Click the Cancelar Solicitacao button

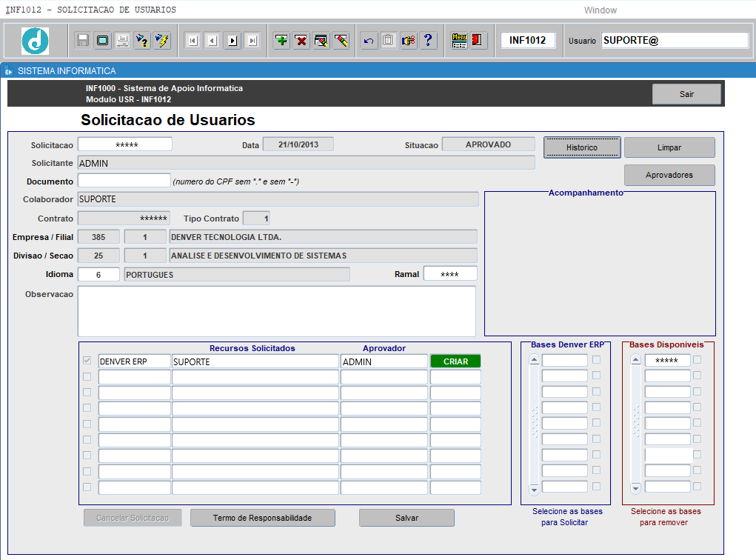pyautogui.click(x=133, y=518)
